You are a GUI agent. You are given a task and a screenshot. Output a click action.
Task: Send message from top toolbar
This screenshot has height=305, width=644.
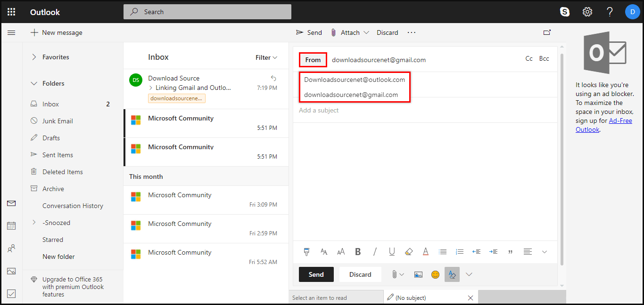pos(309,32)
